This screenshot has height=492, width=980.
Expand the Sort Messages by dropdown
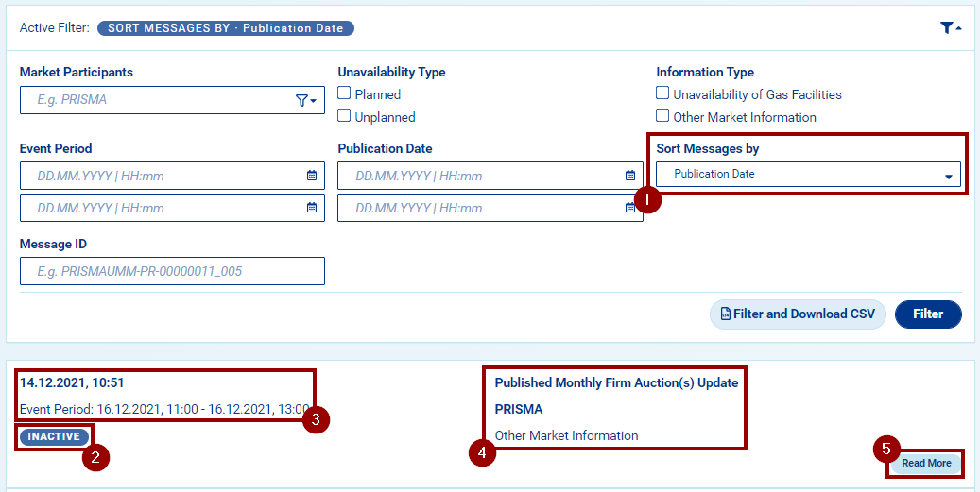(808, 175)
